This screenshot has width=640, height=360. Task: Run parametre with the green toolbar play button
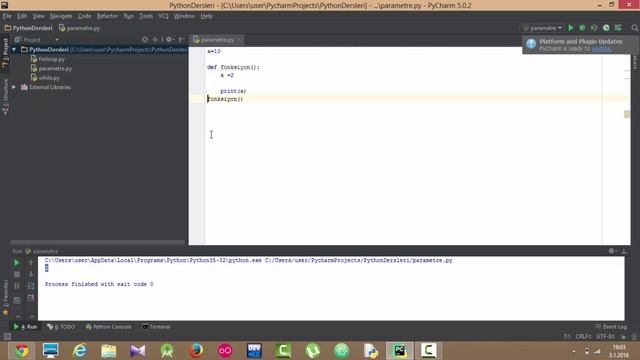pos(571,28)
